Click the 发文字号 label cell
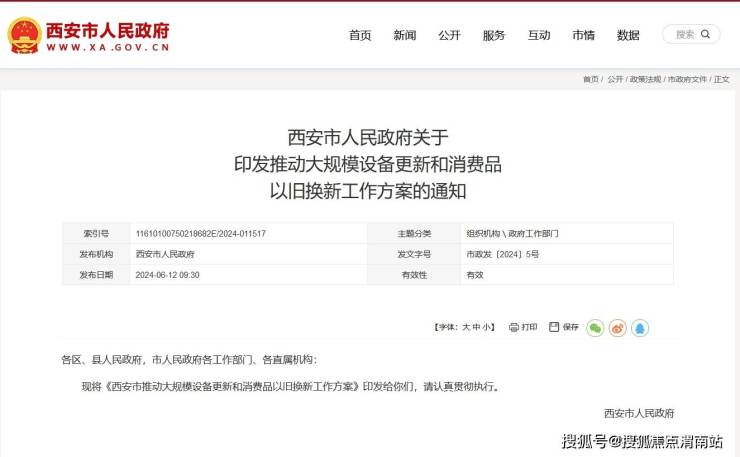The width and height of the screenshot is (740, 457). [414, 254]
